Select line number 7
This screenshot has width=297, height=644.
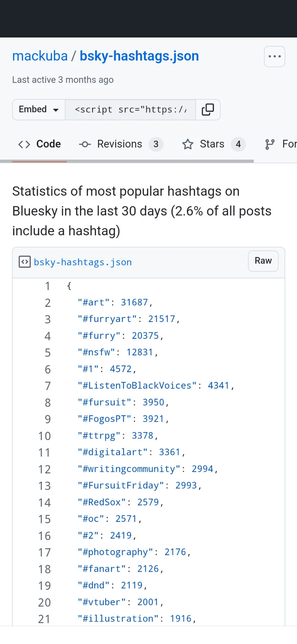pos(47,386)
